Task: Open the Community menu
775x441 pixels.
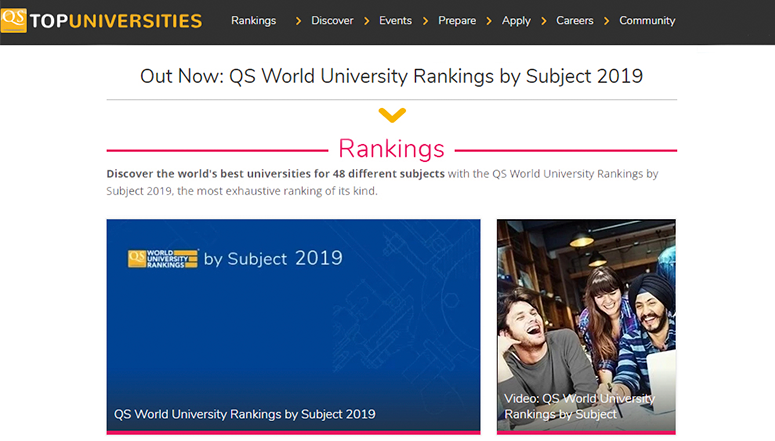Action: (x=647, y=21)
